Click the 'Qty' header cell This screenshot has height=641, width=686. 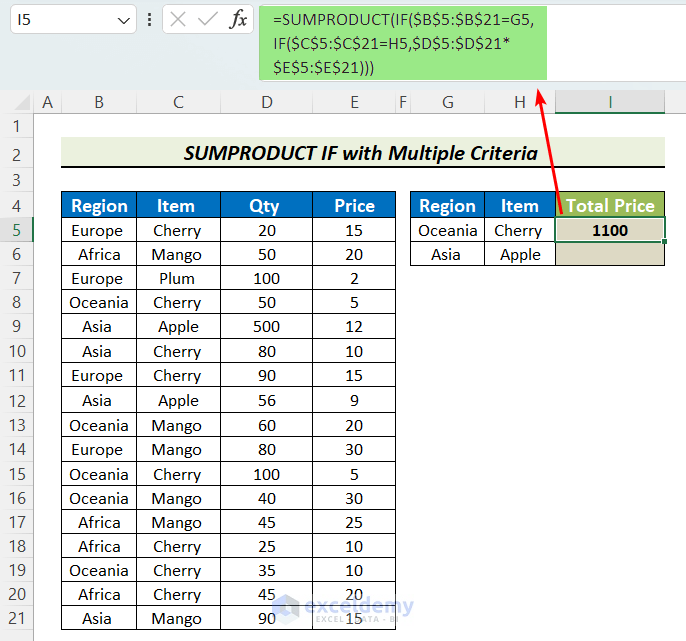click(266, 205)
